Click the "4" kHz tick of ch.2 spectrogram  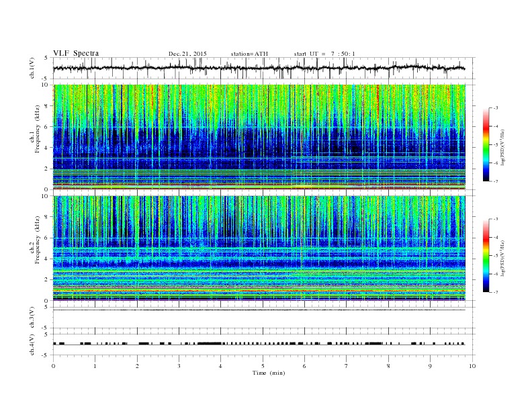point(47,259)
